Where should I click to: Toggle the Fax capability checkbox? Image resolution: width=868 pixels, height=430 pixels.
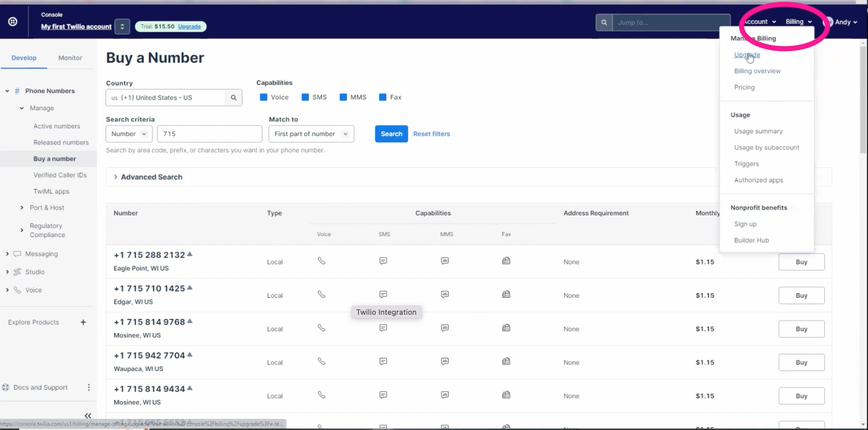[382, 97]
